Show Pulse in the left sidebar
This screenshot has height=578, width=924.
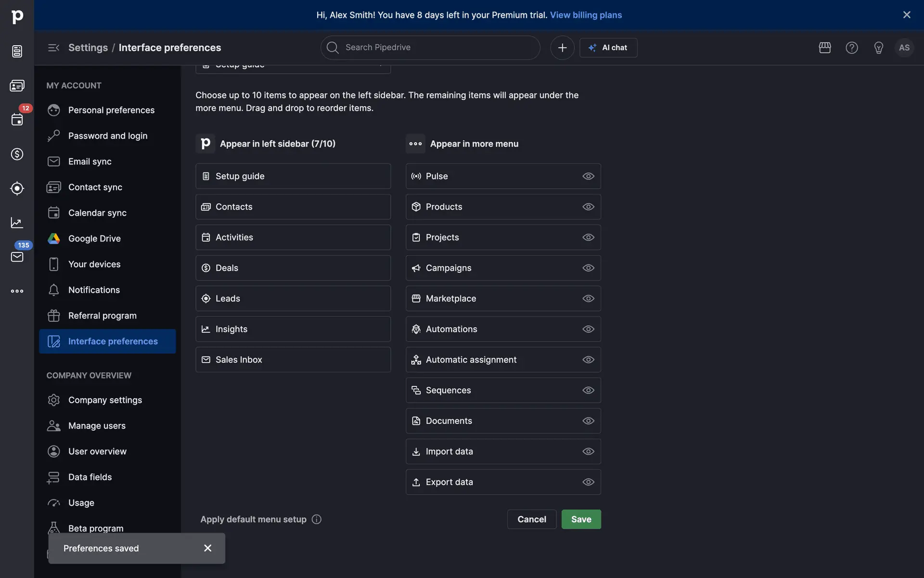coord(588,176)
